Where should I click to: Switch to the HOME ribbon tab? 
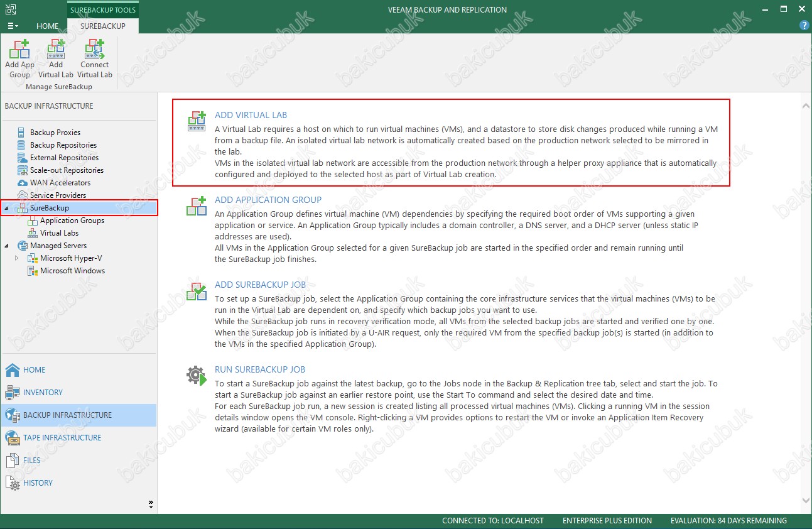tap(48, 26)
